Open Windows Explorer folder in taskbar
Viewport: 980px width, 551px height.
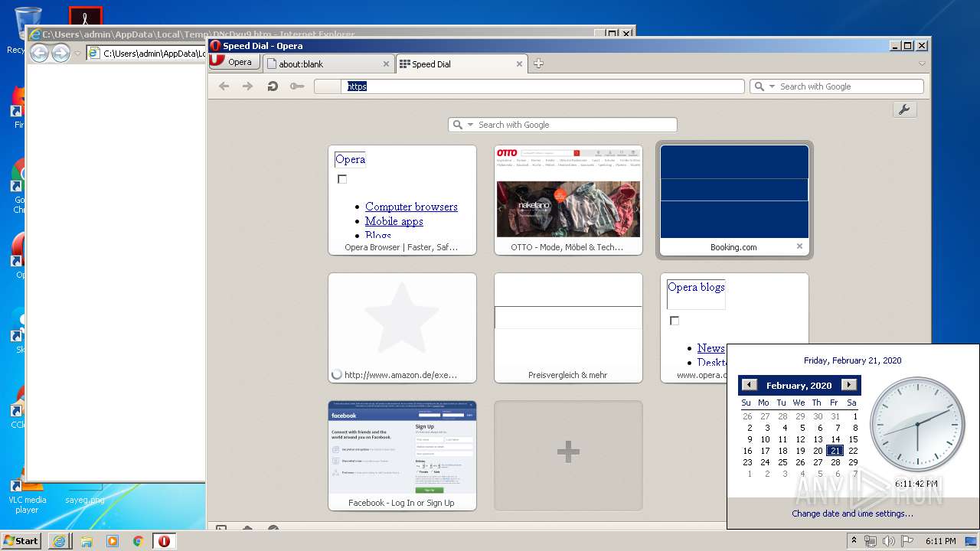pos(86,541)
